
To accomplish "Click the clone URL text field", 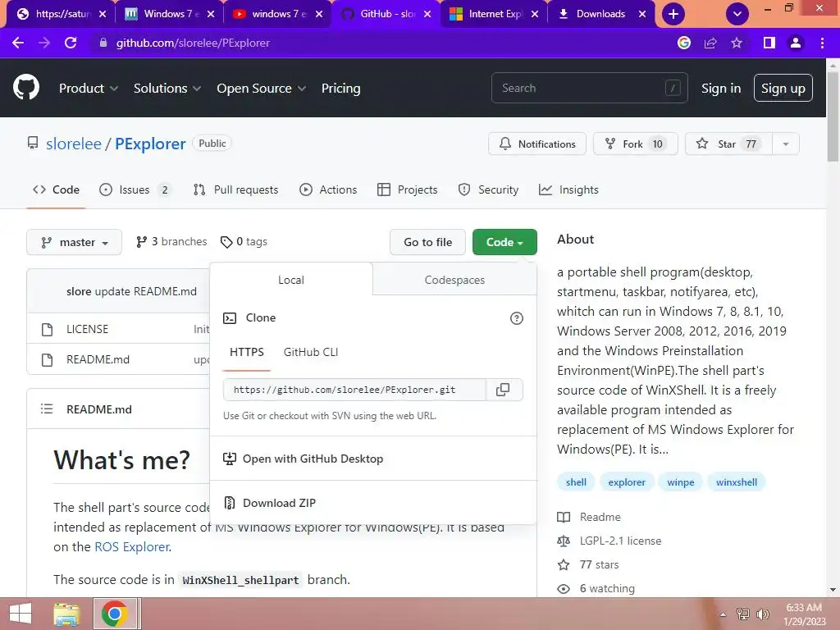I will point(354,390).
